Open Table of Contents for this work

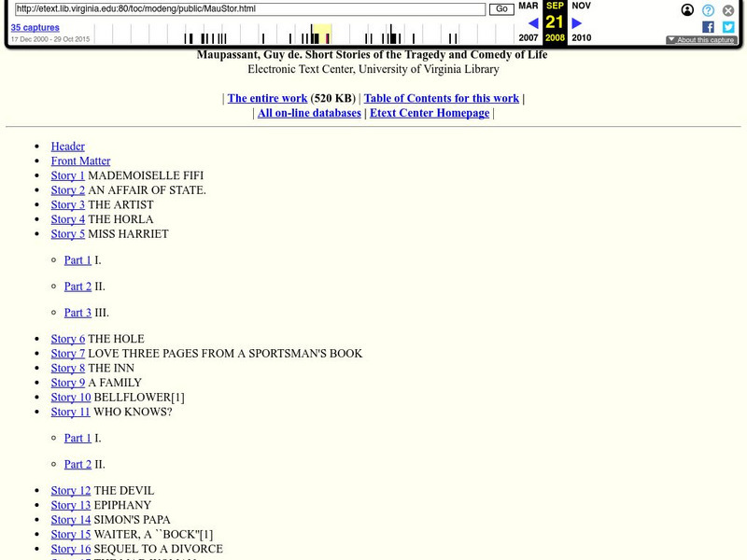pyautogui.click(x=441, y=98)
